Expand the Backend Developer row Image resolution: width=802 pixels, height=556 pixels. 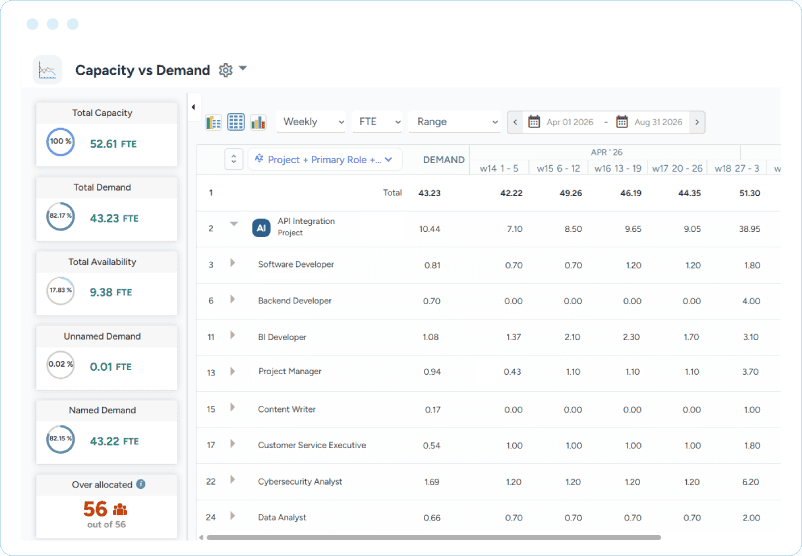[x=233, y=299]
